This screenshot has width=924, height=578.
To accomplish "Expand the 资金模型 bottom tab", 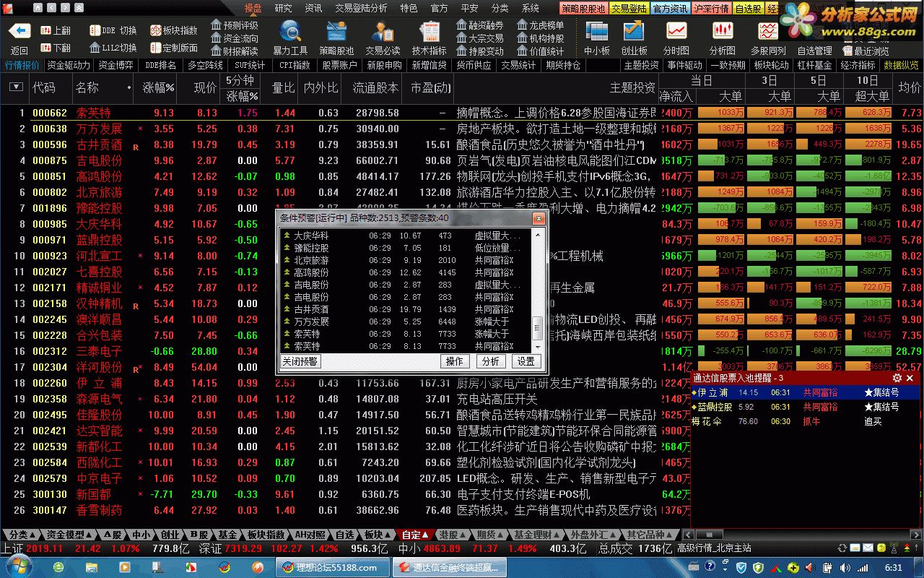I will point(69,535).
